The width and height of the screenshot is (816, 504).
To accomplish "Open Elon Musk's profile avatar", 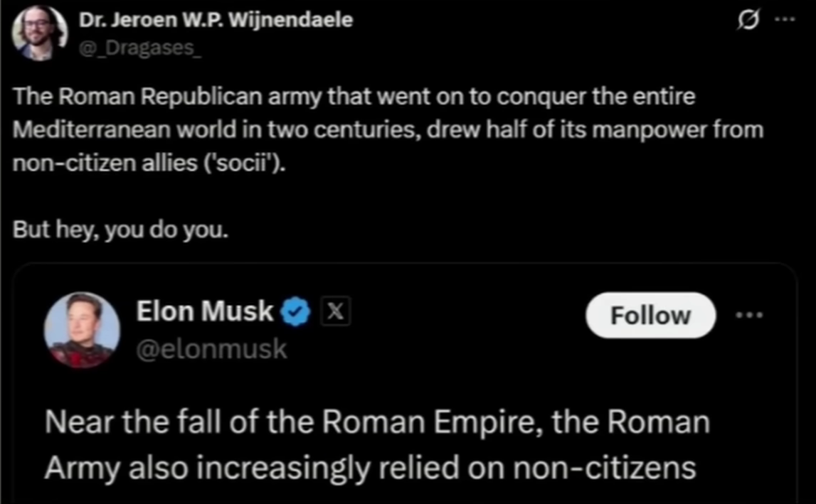I will (82, 329).
